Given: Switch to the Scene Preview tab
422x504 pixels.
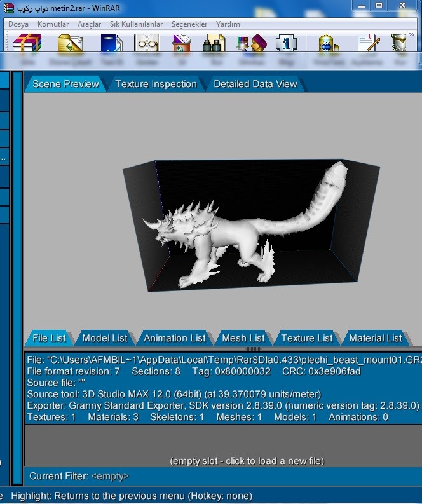Looking at the screenshot, I should click(65, 85).
